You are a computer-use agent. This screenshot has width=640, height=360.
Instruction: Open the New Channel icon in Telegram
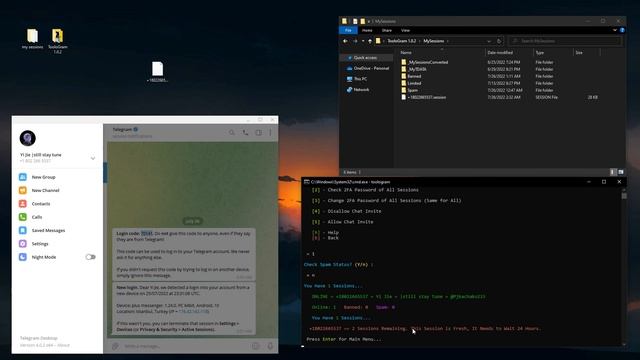point(23,190)
